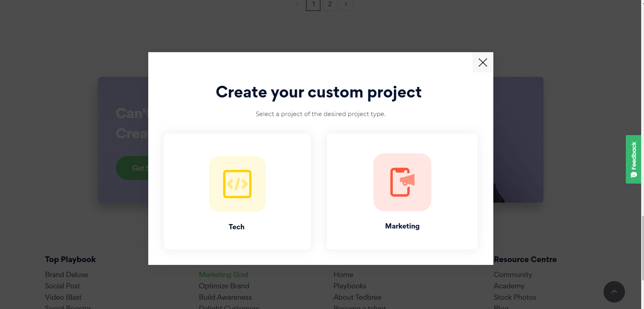The image size is (644, 309).
Task: Open the Build Awareness link
Action: tap(225, 297)
